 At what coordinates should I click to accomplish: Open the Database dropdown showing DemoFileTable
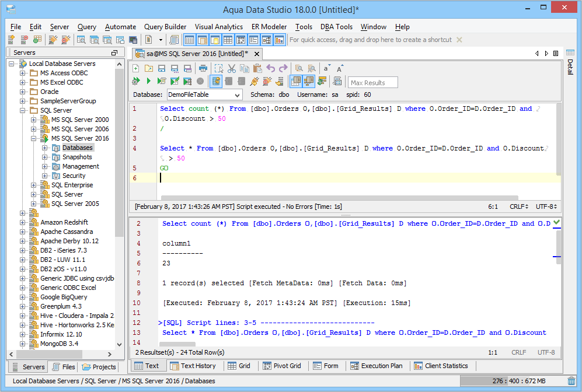click(x=204, y=94)
